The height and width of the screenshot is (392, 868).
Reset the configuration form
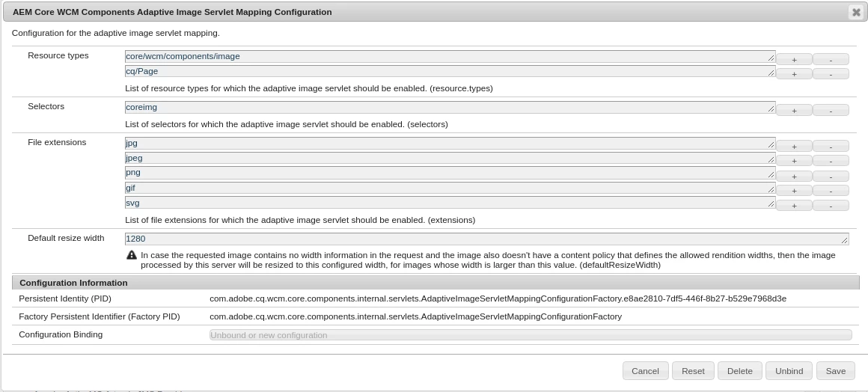pos(693,371)
